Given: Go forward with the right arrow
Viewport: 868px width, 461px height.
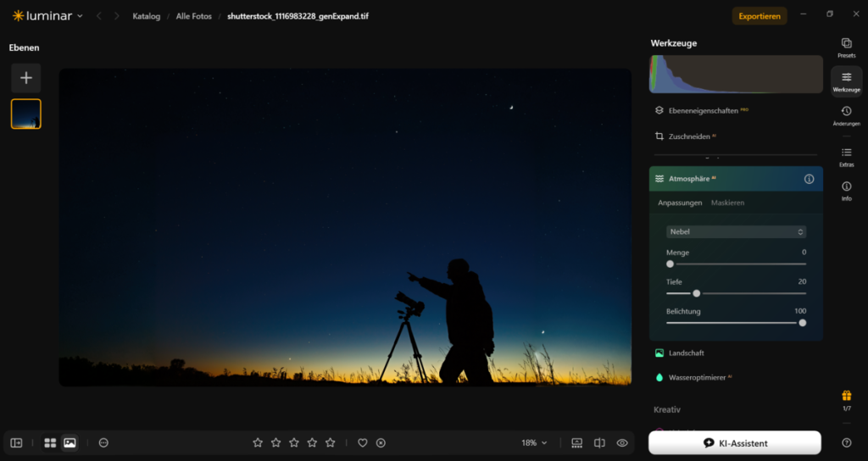Looking at the screenshot, I should (117, 16).
